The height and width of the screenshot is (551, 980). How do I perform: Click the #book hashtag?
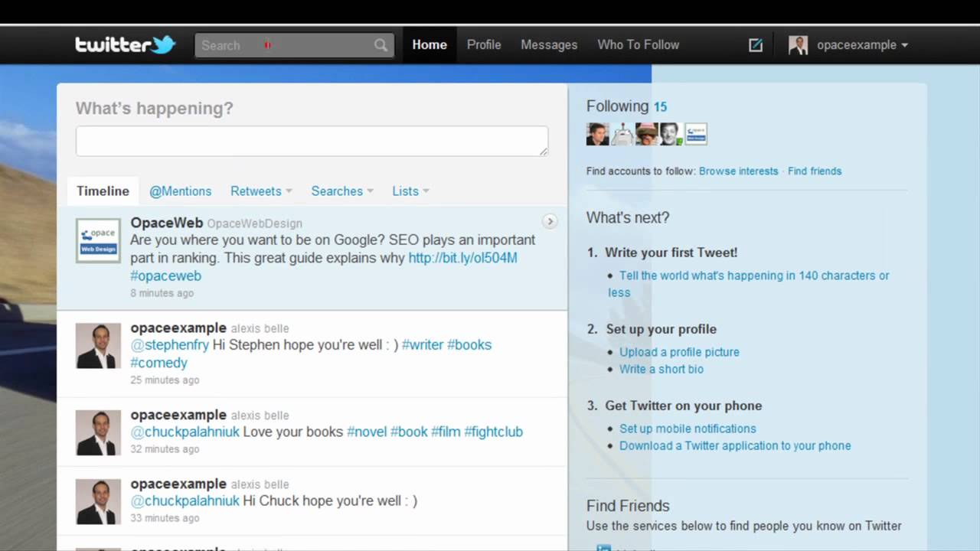(x=409, y=432)
